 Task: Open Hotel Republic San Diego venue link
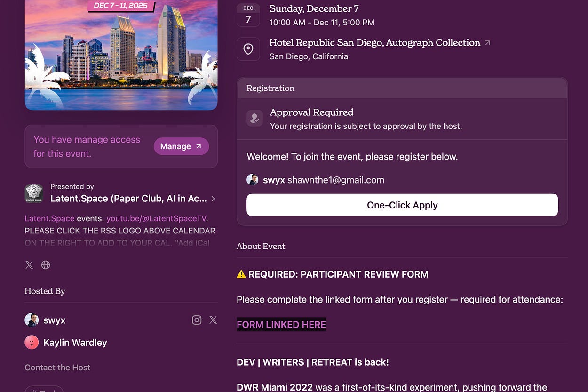click(x=374, y=43)
